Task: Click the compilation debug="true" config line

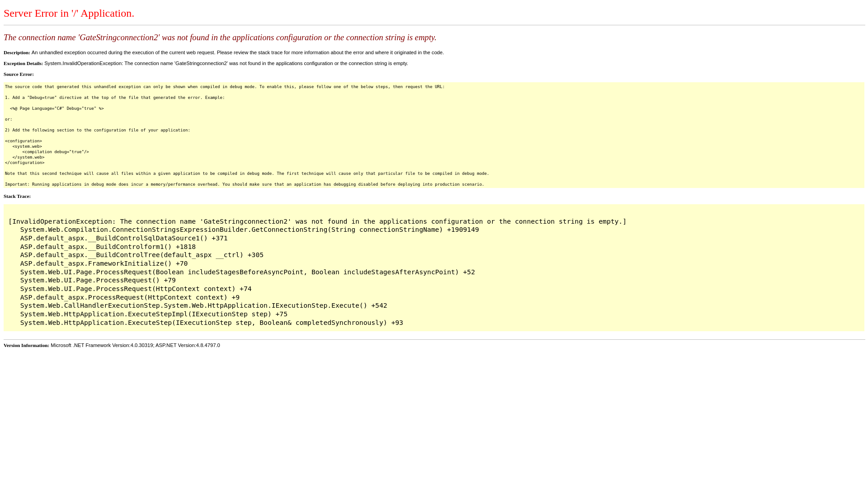Action: pyautogui.click(x=56, y=152)
